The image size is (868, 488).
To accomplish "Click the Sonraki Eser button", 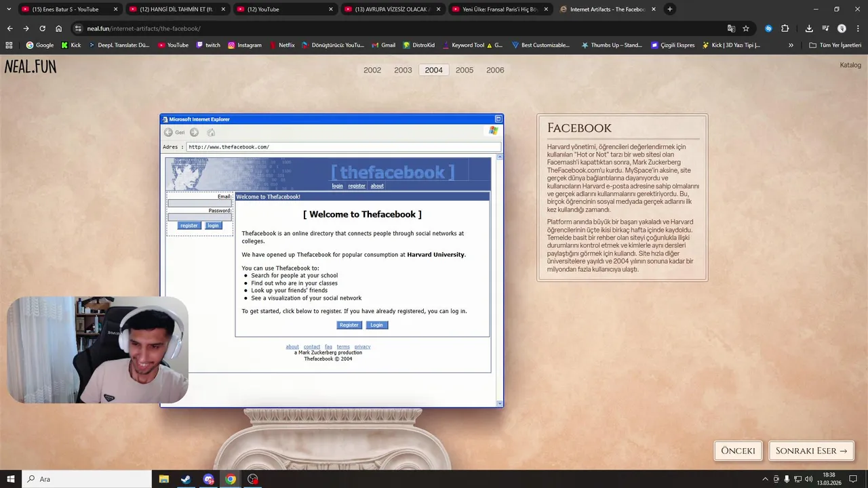I will click(811, 451).
